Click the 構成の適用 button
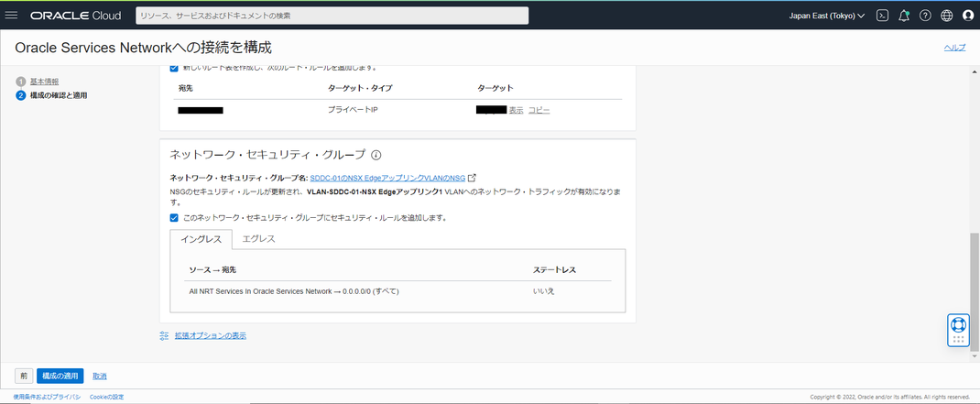Screen dimensions: 980x404 (x=60, y=376)
